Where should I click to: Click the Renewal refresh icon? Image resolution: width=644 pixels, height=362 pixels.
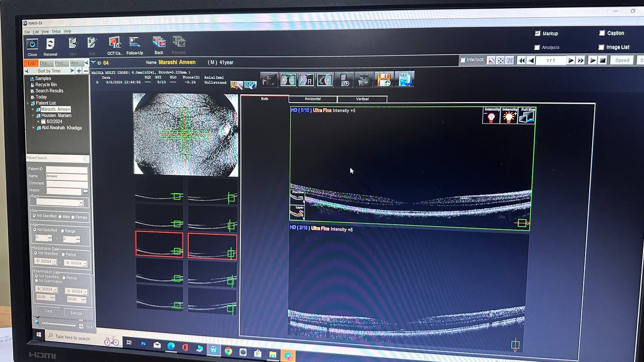[x=50, y=44]
